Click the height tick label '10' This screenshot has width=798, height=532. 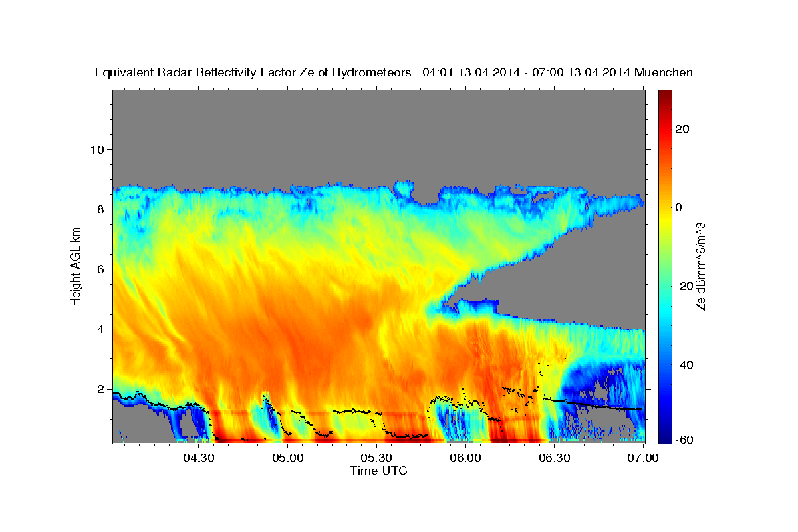98,149
